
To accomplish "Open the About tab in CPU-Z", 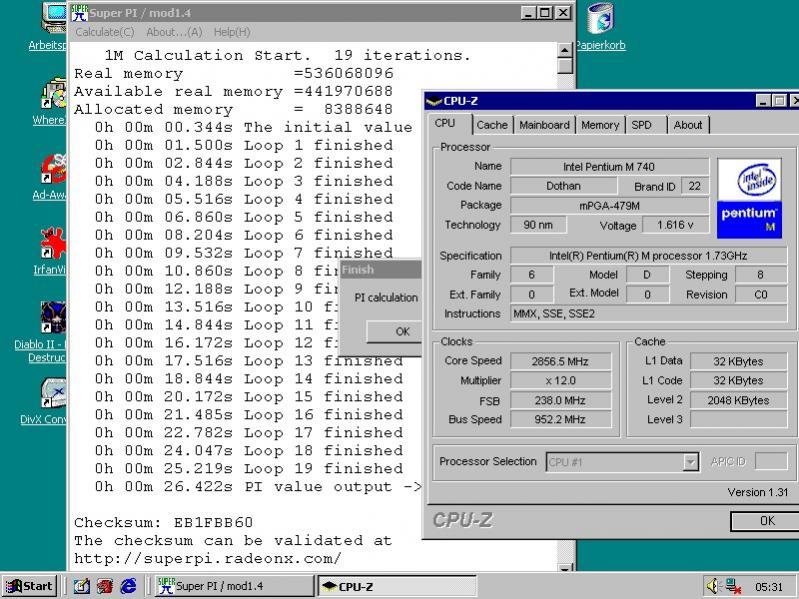I will pos(687,125).
